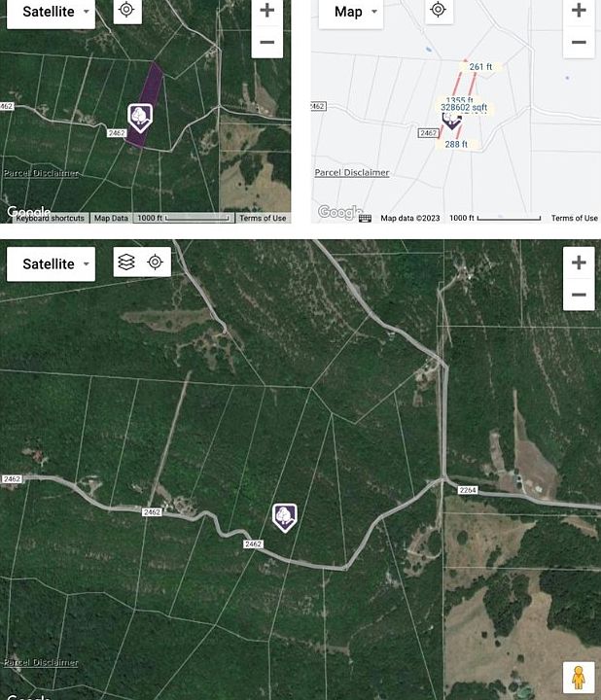Click locate-me target icon on top-right map
This screenshot has height=700, width=601.
point(438,9)
